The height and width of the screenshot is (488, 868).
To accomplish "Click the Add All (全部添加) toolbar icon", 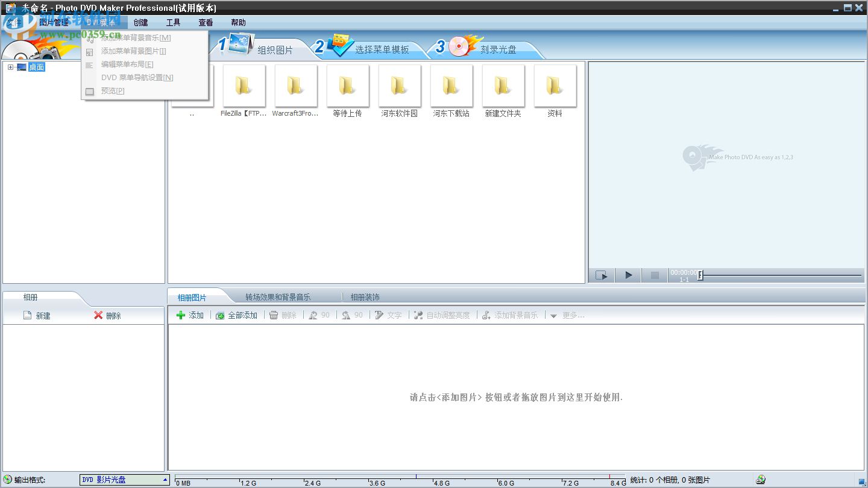I will [221, 314].
